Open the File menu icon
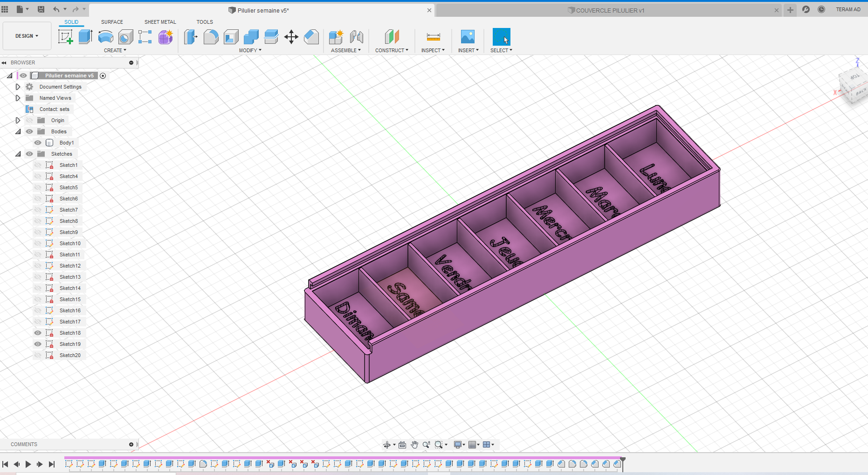This screenshot has height=475, width=868. coord(22,9)
